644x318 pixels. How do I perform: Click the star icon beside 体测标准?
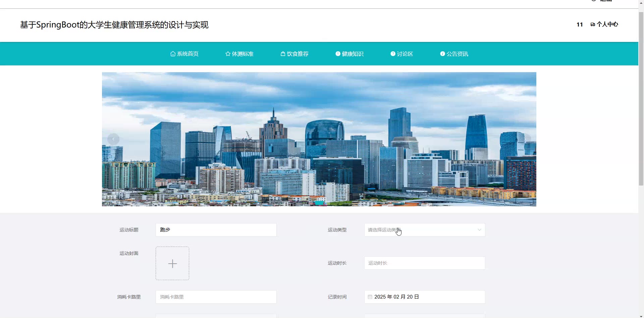(228, 54)
